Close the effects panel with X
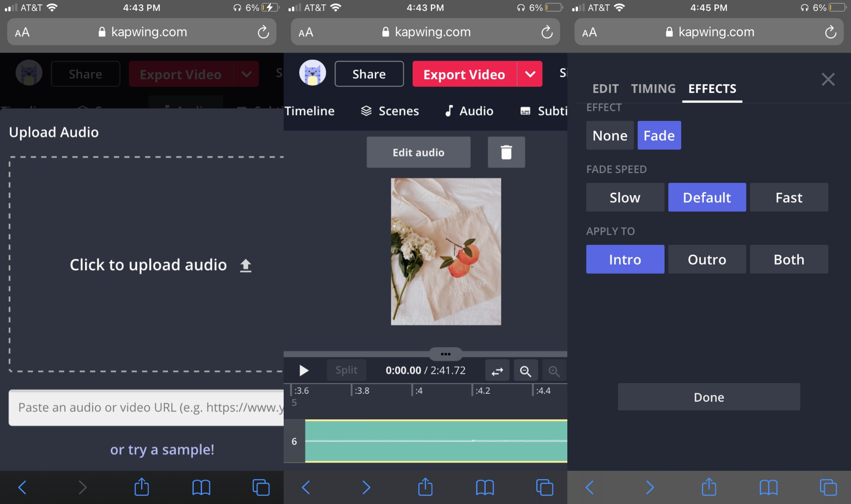Image resolution: width=851 pixels, height=504 pixels. tap(828, 80)
